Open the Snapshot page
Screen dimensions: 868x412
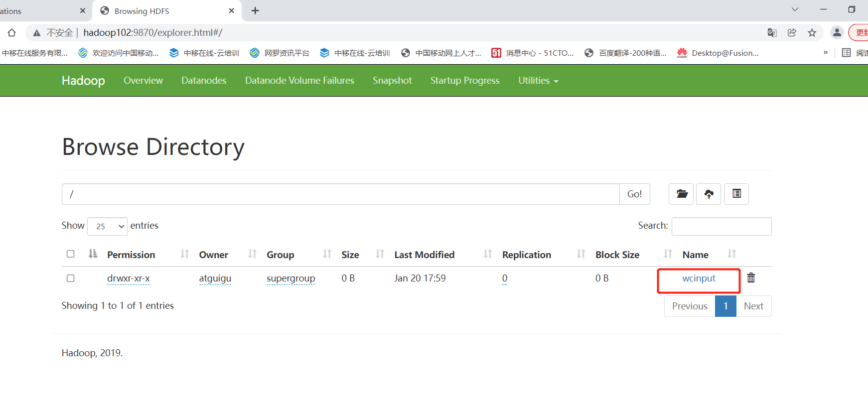392,80
